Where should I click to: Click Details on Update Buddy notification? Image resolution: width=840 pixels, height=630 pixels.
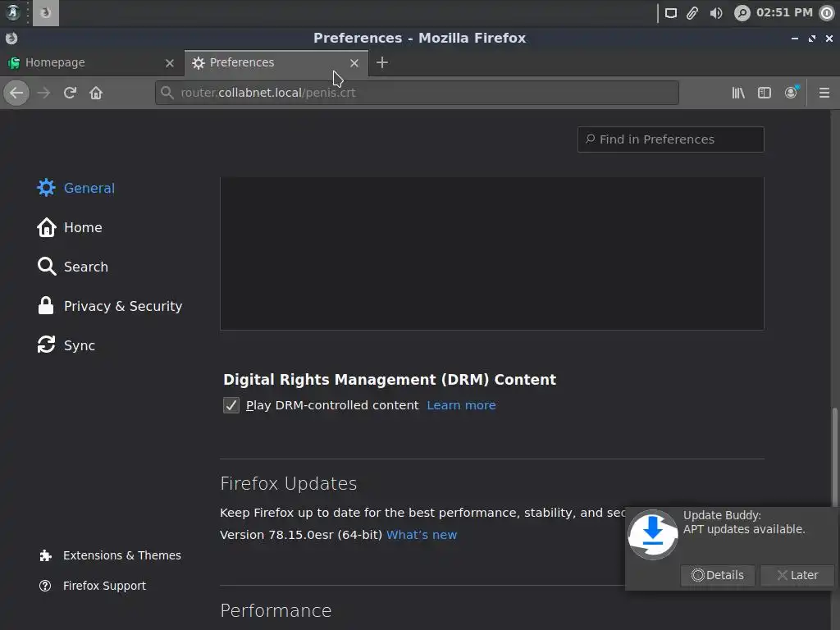(x=718, y=575)
